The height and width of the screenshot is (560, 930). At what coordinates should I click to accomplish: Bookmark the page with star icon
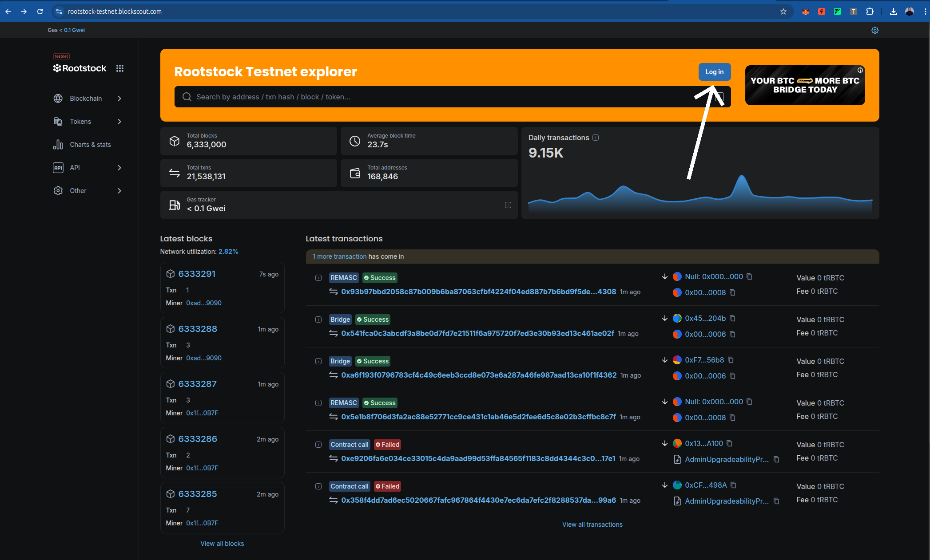coord(783,12)
